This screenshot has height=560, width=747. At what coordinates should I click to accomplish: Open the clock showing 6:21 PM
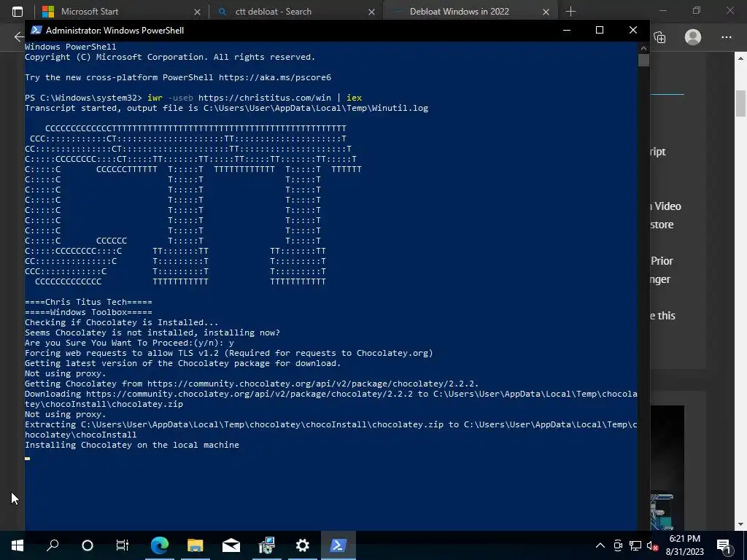(x=684, y=545)
